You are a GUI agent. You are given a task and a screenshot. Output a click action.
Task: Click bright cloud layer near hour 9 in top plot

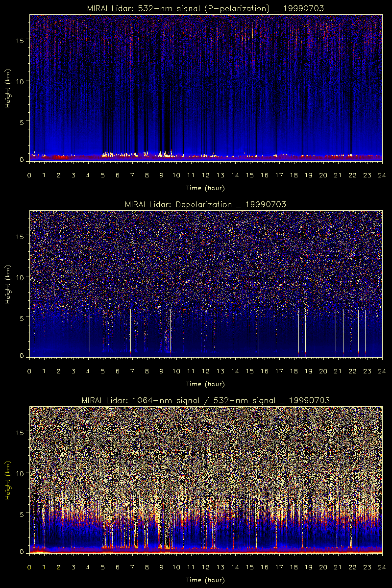click(x=164, y=154)
